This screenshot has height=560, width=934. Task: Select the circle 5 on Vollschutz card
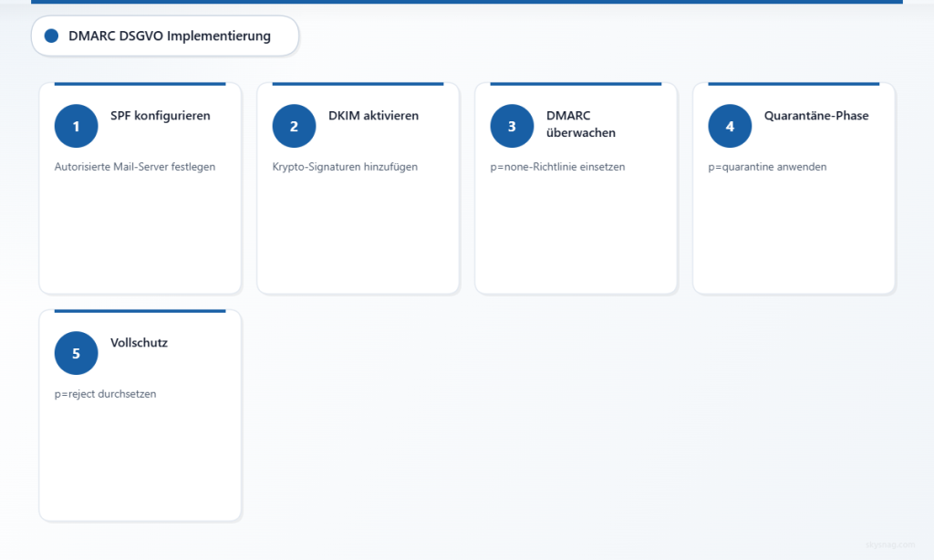76,353
